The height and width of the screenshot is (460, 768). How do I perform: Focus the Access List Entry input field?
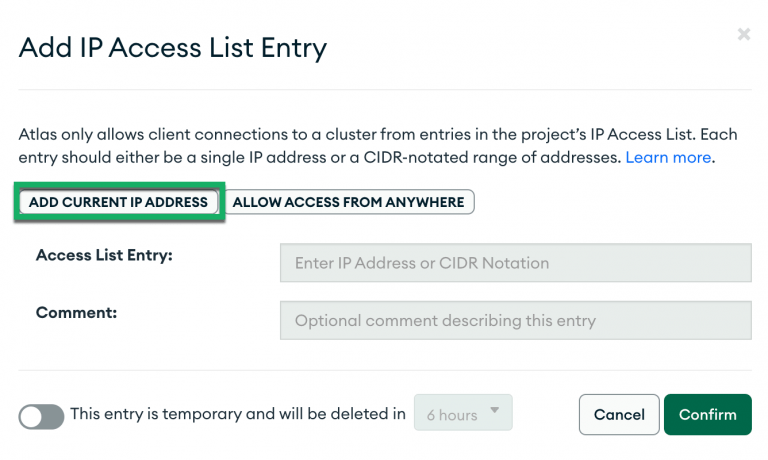pos(515,264)
